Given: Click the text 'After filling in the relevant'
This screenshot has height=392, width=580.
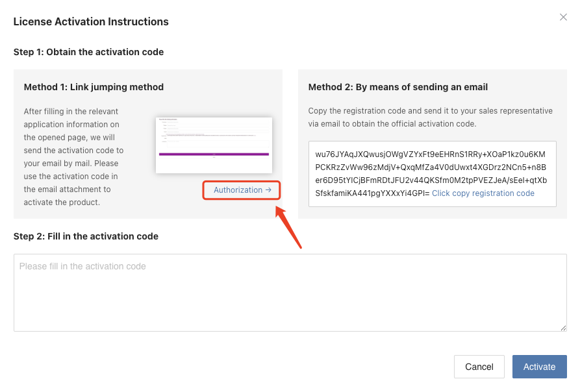Looking at the screenshot, I should (71, 111).
